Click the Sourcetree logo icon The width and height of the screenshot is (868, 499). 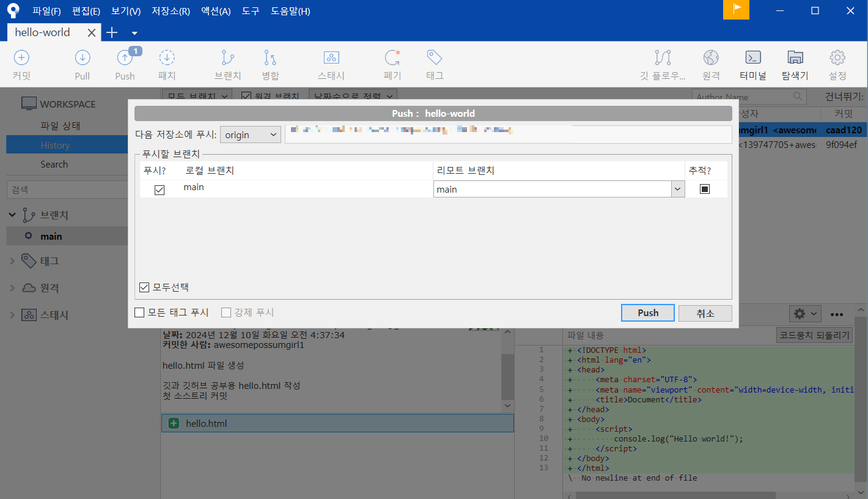tap(13, 11)
